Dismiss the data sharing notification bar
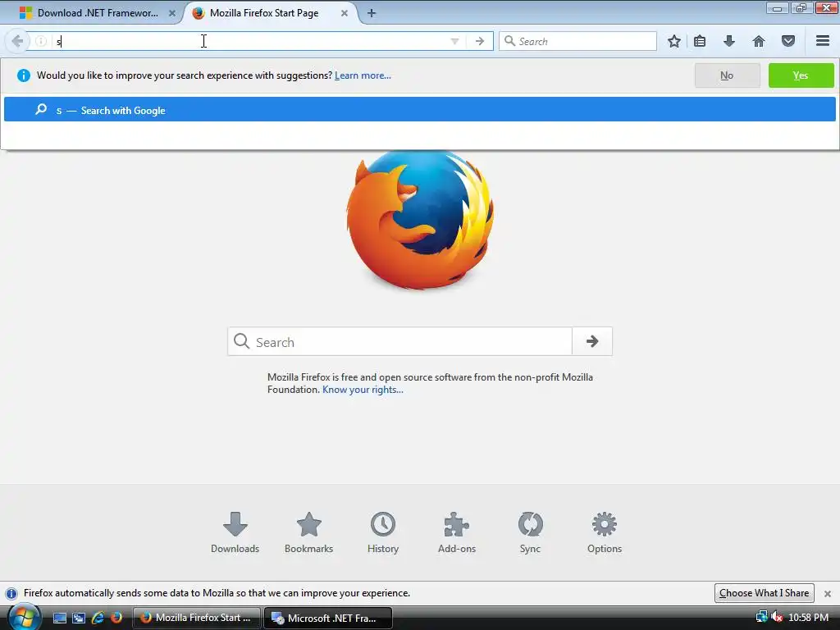This screenshot has width=840, height=630. [x=827, y=594]
